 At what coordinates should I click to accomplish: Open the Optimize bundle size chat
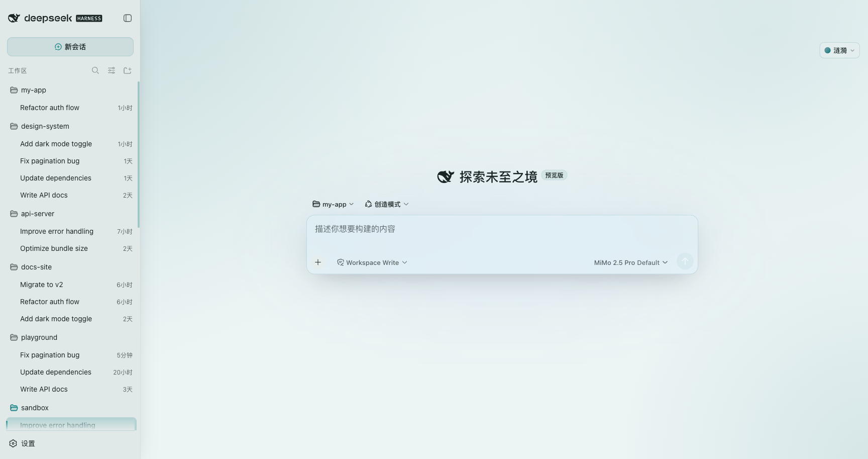point(70,248)
